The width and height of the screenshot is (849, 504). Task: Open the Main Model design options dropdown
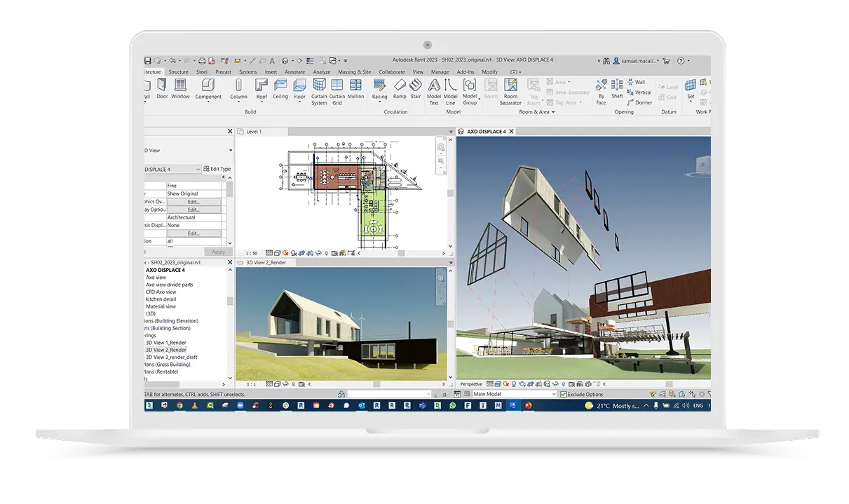point(552,394)
